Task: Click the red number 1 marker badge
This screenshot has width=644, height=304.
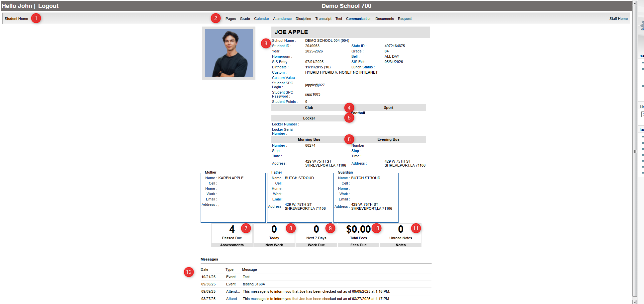Action: [36, 18]
